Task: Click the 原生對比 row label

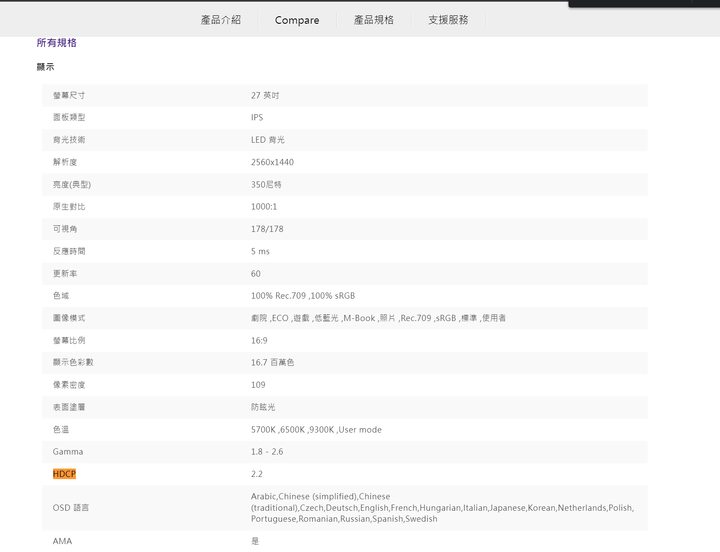Action: (x=69, y=207)
